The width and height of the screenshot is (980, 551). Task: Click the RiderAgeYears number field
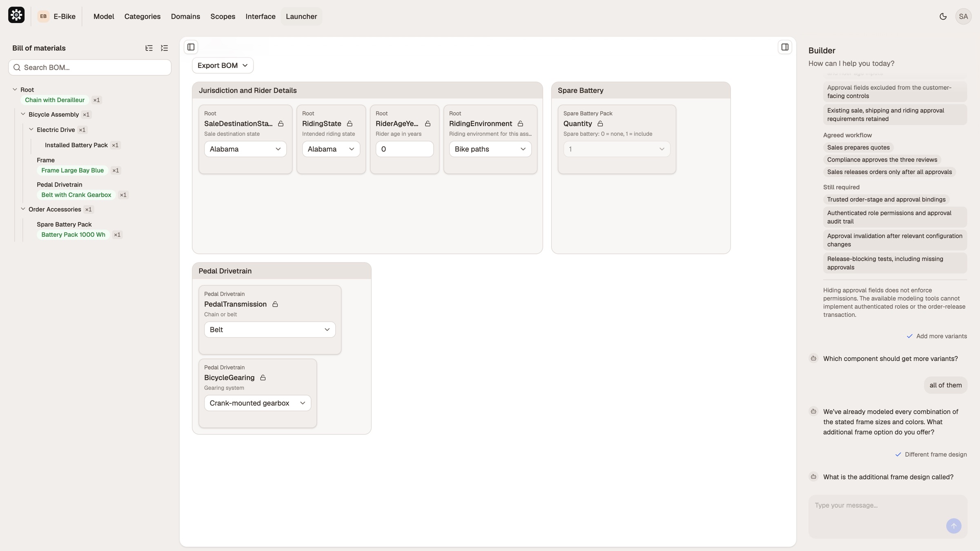tap(405, 149)
